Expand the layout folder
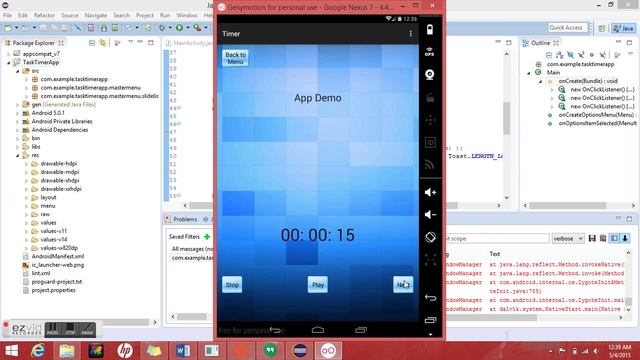Image resolution: width=640 pixels, height=360 pixels. point(27,198)
